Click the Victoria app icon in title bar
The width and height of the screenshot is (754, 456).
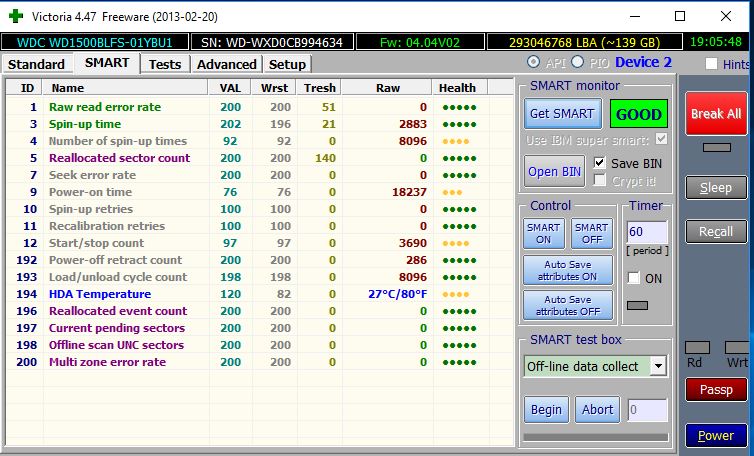click(x=14, y=16)
